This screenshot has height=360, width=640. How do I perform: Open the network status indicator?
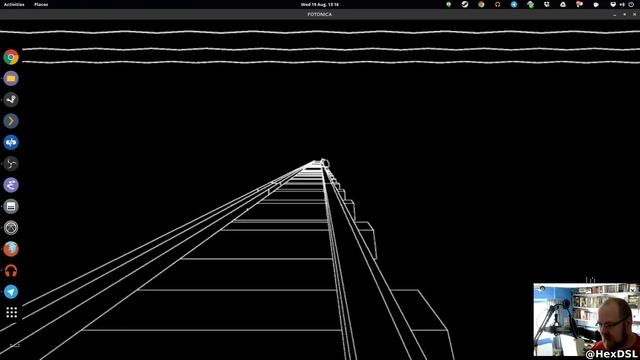[613, 4]
